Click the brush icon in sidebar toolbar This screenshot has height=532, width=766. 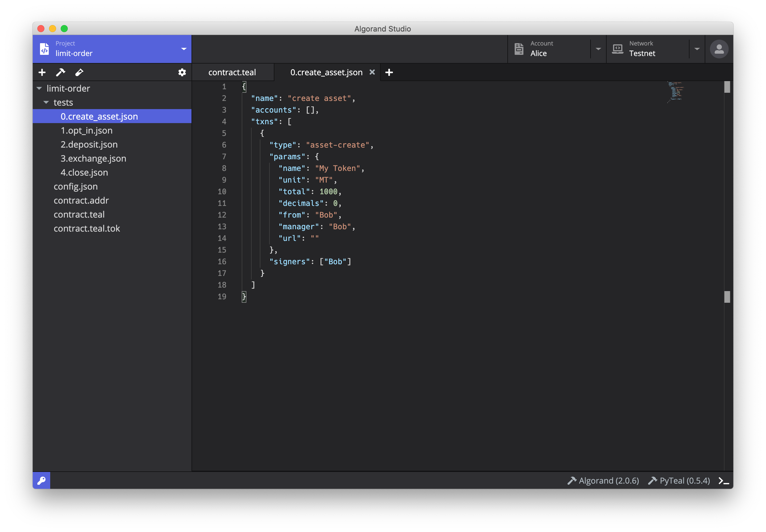(79, 72)
